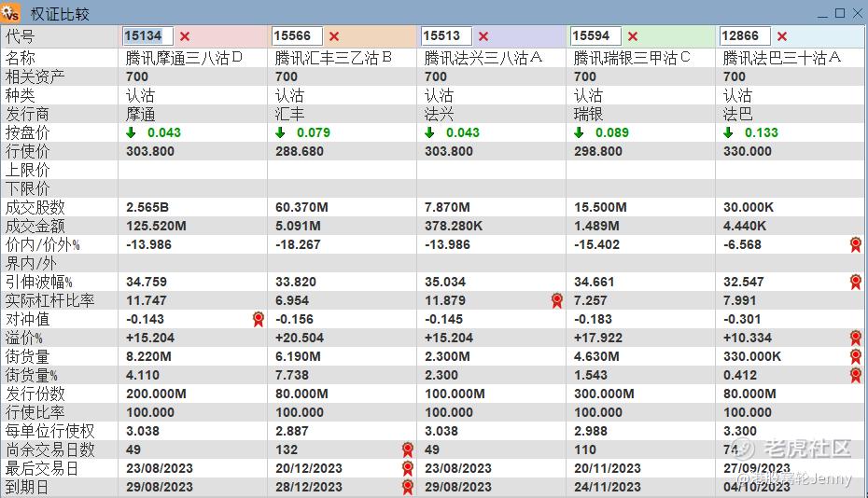This screenshot has width=868, height=498.
Task: Select the name 腾讯汇丰三乙沽B
Action: (x=334, y=58)
